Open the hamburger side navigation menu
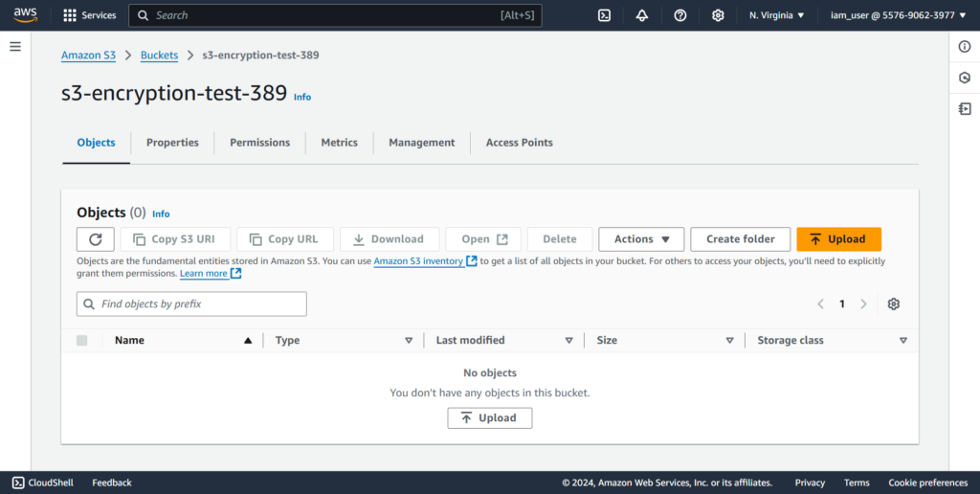 tap(15, 47)
